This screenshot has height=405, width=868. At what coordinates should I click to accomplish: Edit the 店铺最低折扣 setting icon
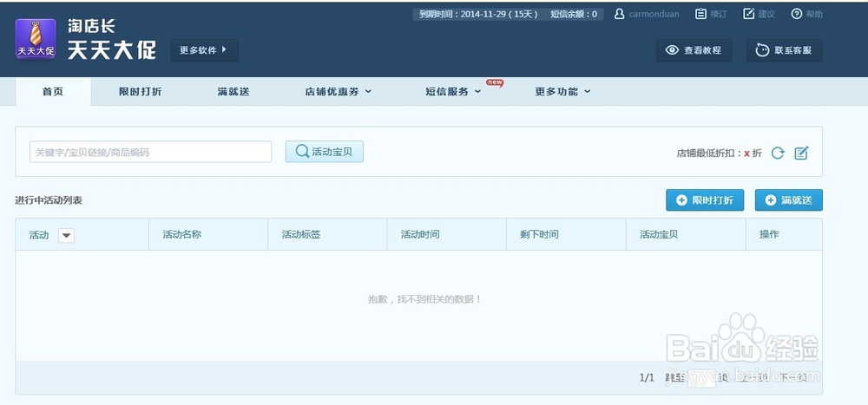pyautogui.click(x=801, y=154)
